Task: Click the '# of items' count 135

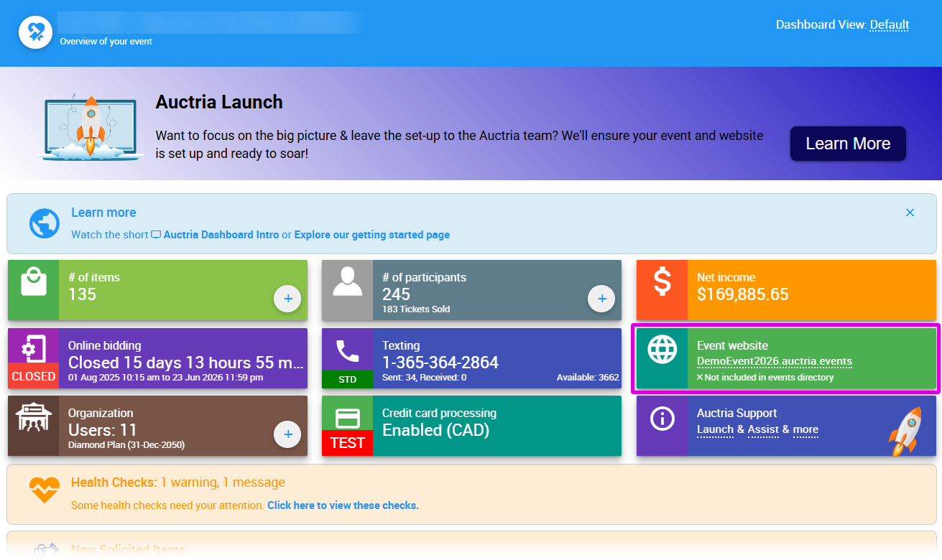Action: pyautogui.click(x=82, y=294)
